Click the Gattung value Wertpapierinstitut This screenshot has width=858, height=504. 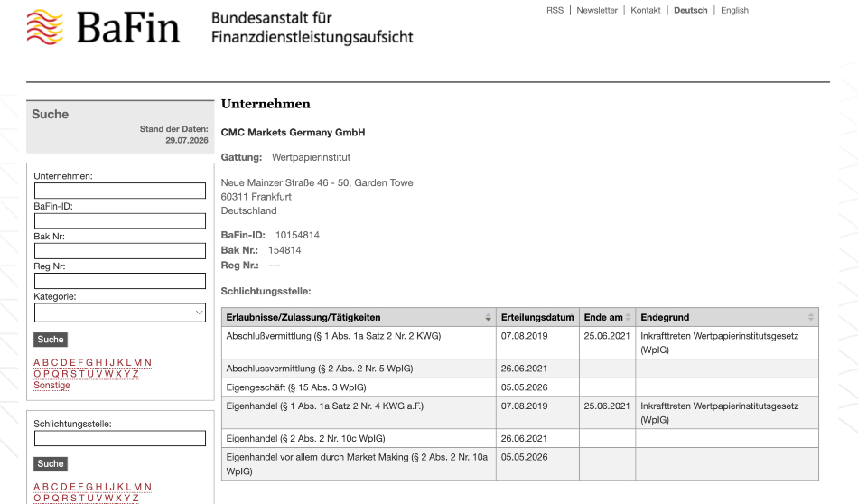[x=311, y=157]
